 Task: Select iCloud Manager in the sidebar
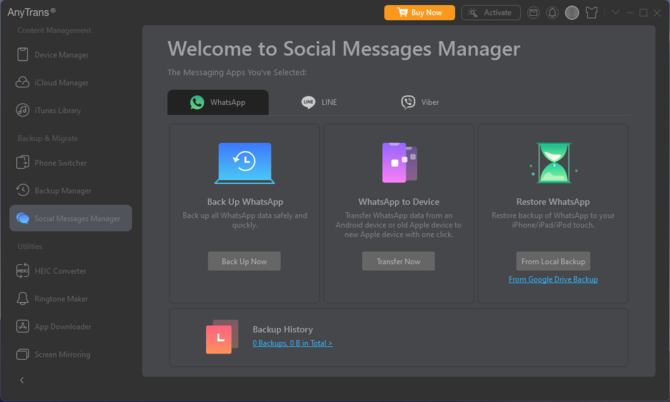tap(71, 82)
